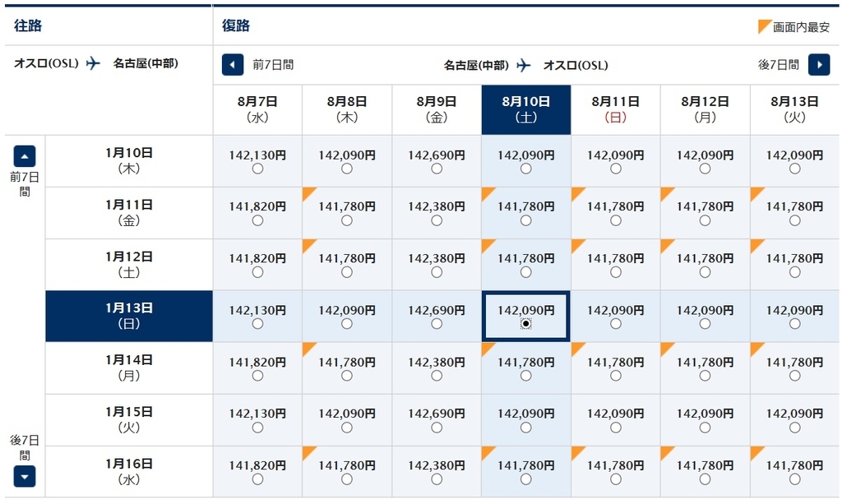The image size is (842, 504).
Task: Click the 復路 section heading
Action: point(236,25)
